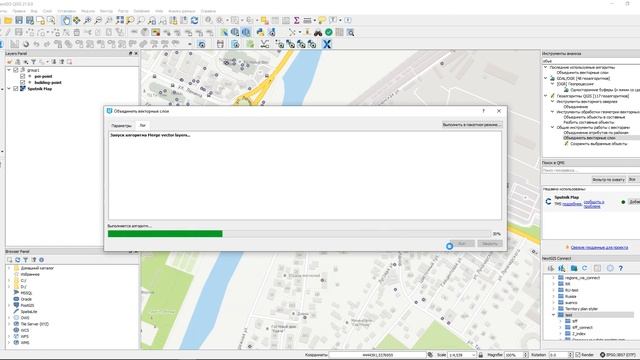The image size is (640, 360).
Task: Collapse GDAL/OGR geoalgorithms group in toolbox
Action: (546, 78)
